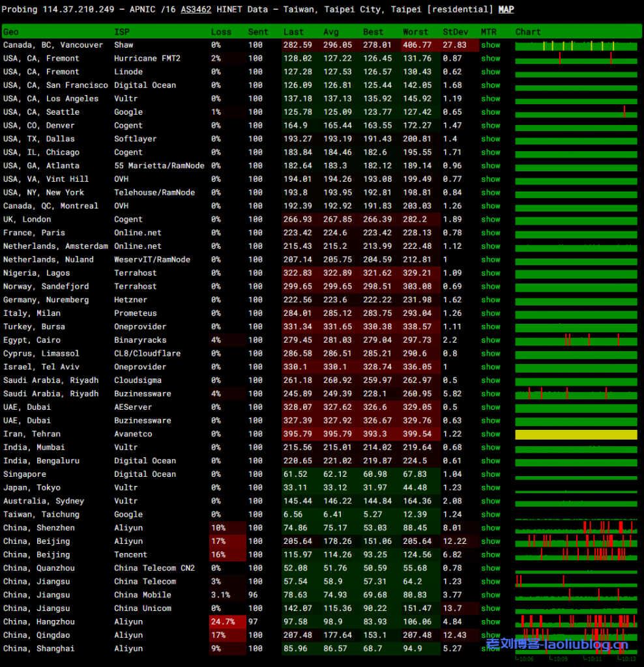Open show link for Taiwan Taichung Google

[x=491, y=514]
